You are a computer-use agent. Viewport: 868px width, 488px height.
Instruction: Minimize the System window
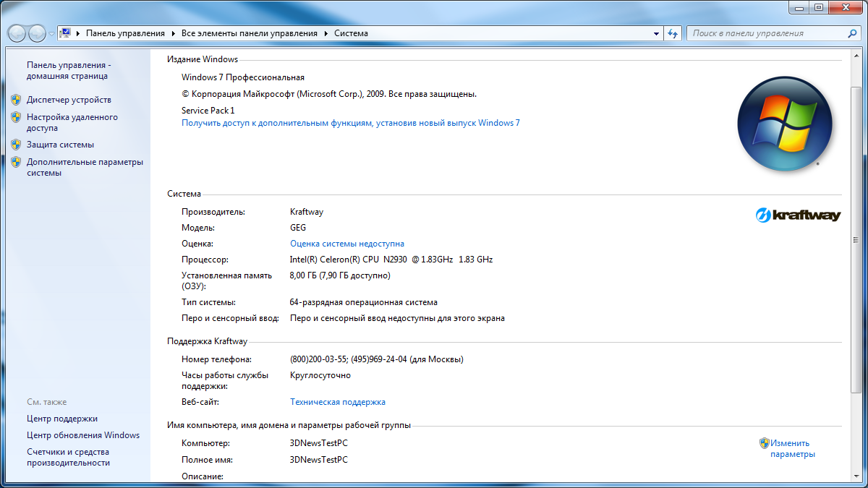(799, 7)
